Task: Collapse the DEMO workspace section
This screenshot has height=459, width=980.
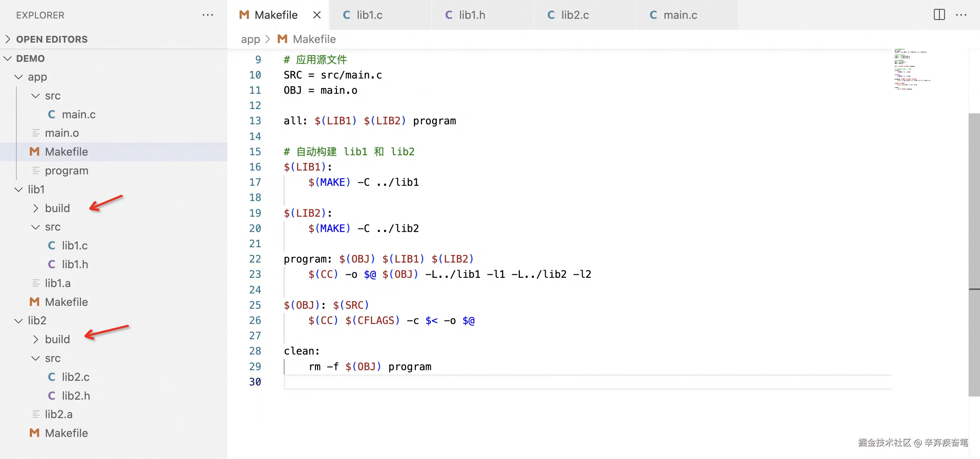Action: point(31,58)
